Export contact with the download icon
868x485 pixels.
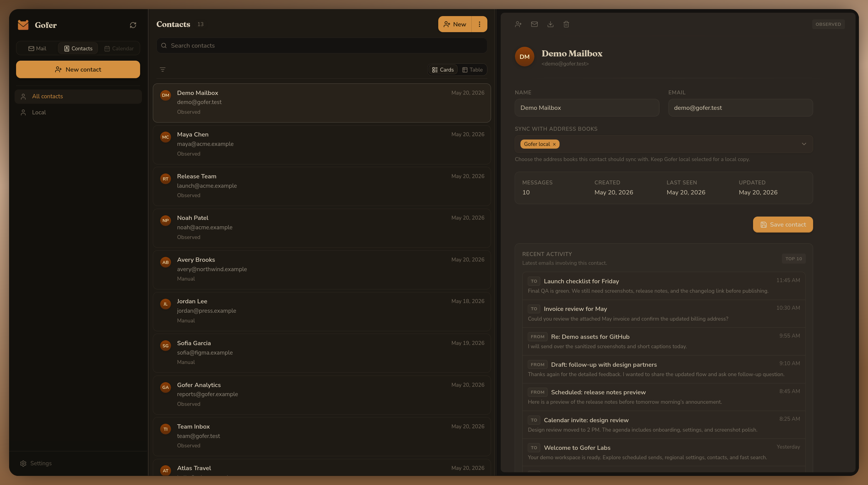click(550, 24)
